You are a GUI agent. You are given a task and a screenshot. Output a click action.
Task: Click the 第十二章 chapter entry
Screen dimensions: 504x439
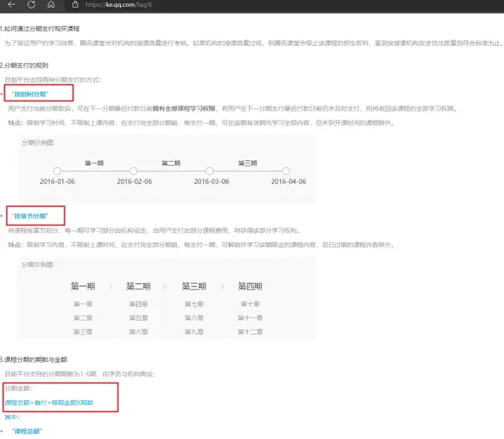click(x=250, y=331)
